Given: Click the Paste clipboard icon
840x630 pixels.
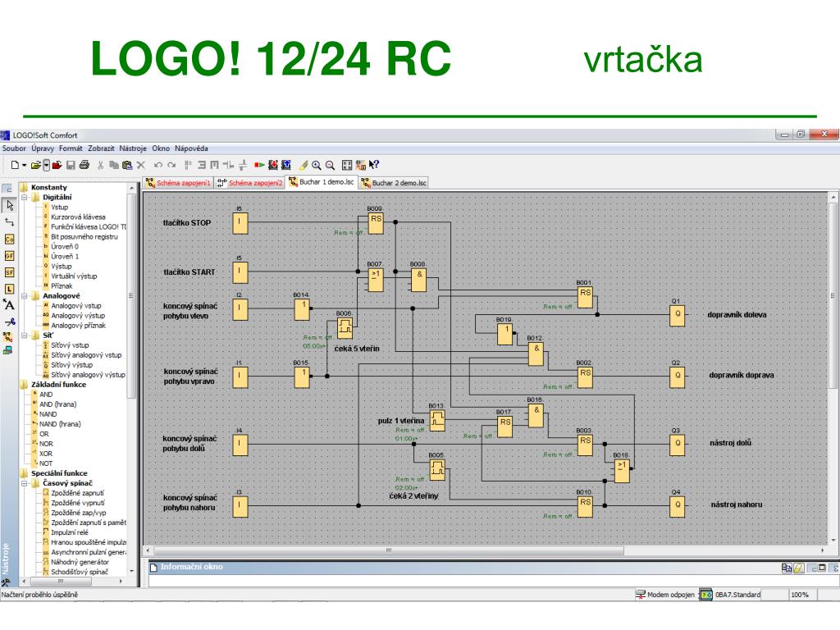Looking at the screenshot, I should [x=127, y=165].
